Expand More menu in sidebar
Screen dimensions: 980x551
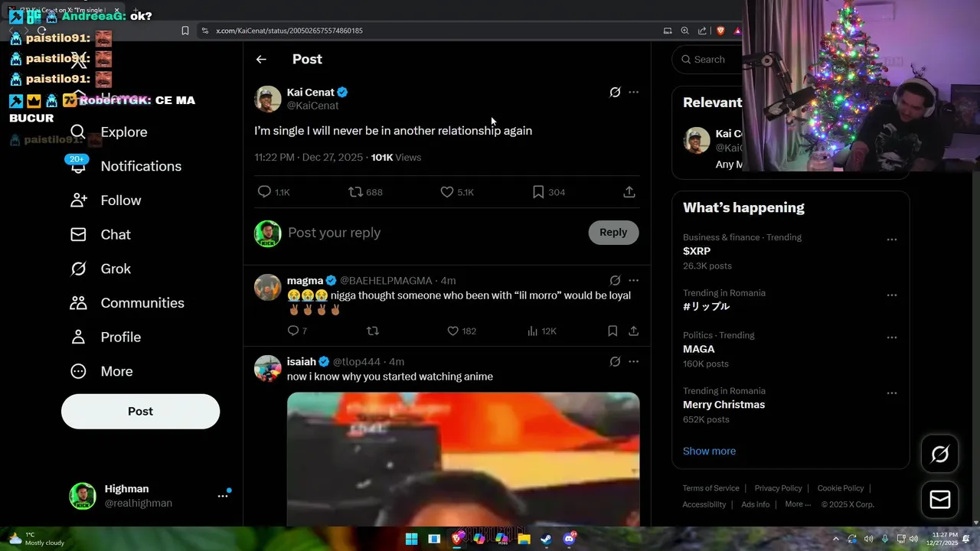pyautogui.click(x=101, y=371)
